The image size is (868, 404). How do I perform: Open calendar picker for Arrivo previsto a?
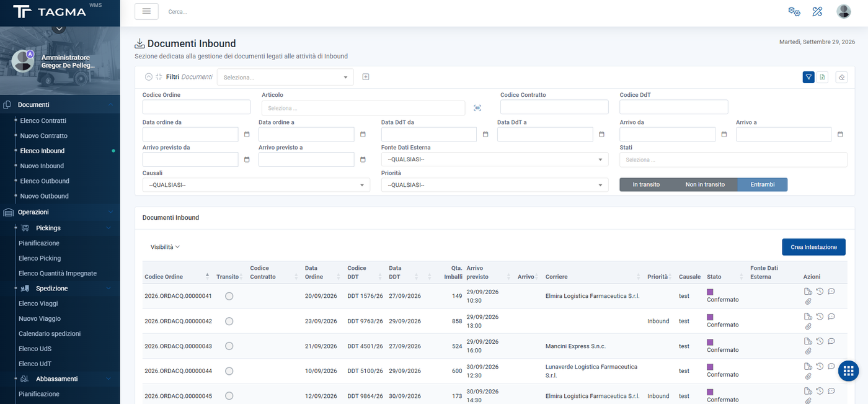coord(363,159)
